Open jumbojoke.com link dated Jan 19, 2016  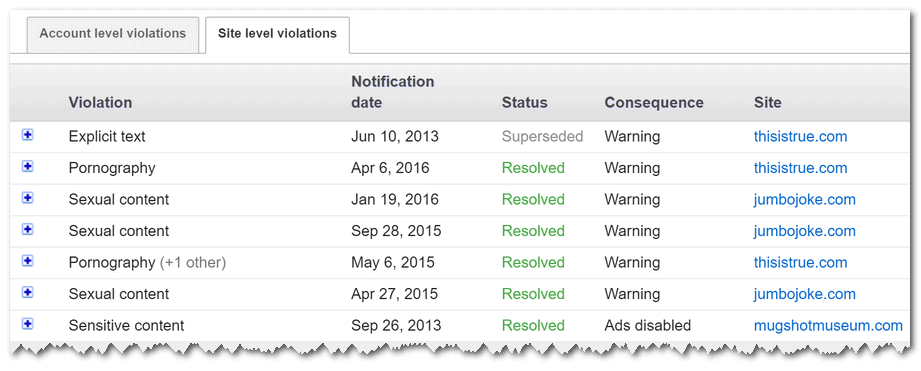tap(805, 200)
